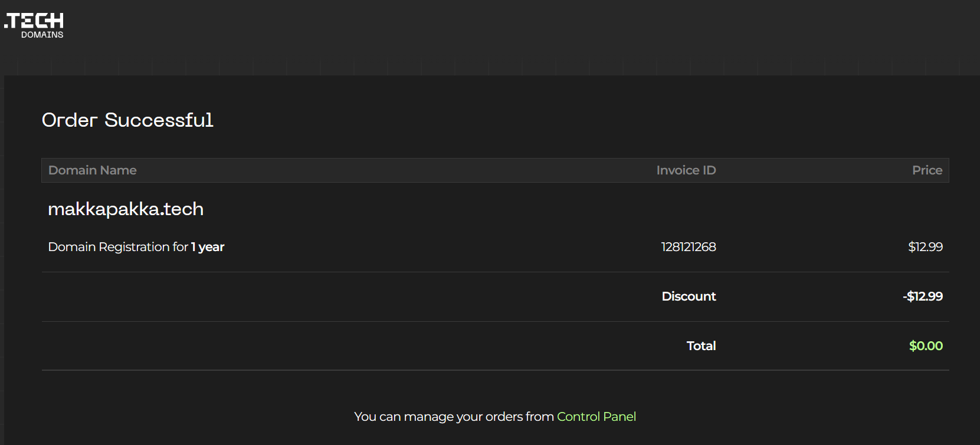Click the '.tech' extension of the domain

(182, 209)
